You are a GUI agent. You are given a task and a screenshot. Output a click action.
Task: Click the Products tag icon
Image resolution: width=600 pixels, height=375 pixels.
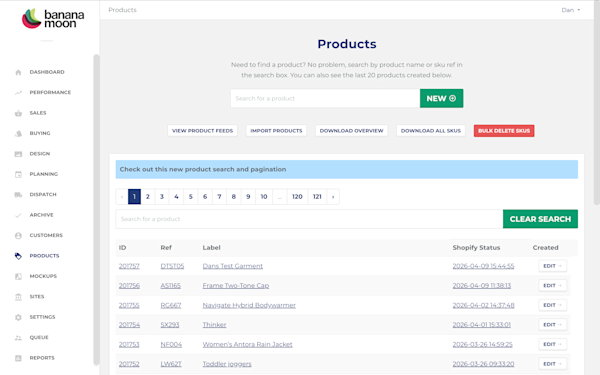pos(18,256)
